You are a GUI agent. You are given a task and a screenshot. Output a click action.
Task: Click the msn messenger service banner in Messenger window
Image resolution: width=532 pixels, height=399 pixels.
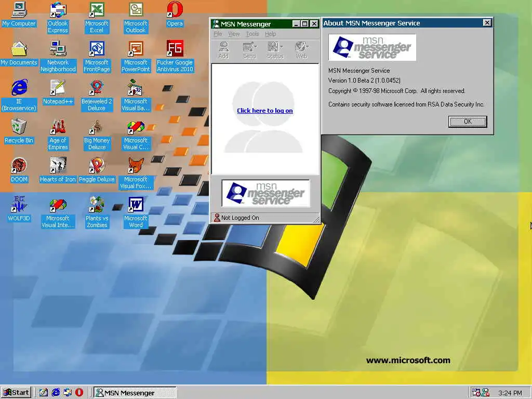265,193
